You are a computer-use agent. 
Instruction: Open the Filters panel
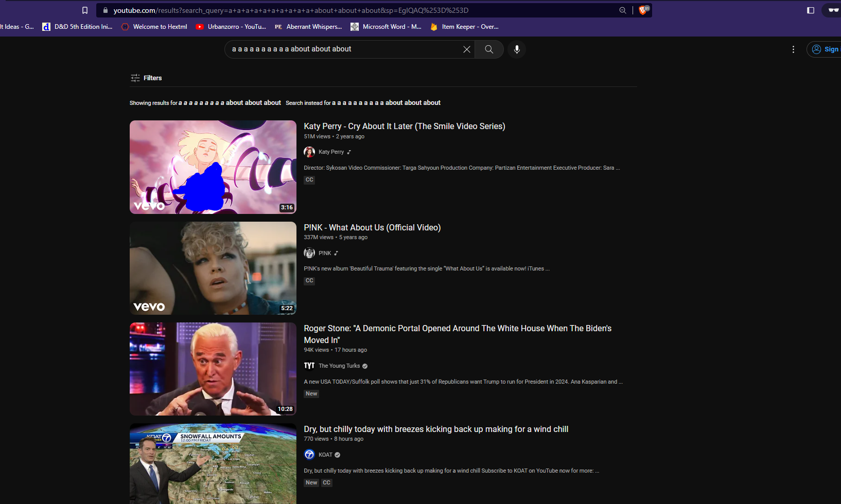coord(146,78)
